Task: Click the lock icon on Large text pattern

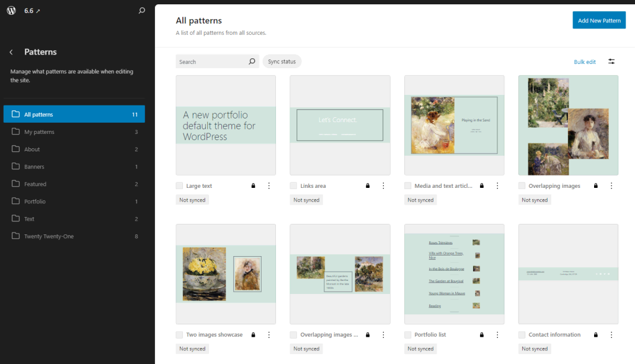Action: tap(253, 185)
